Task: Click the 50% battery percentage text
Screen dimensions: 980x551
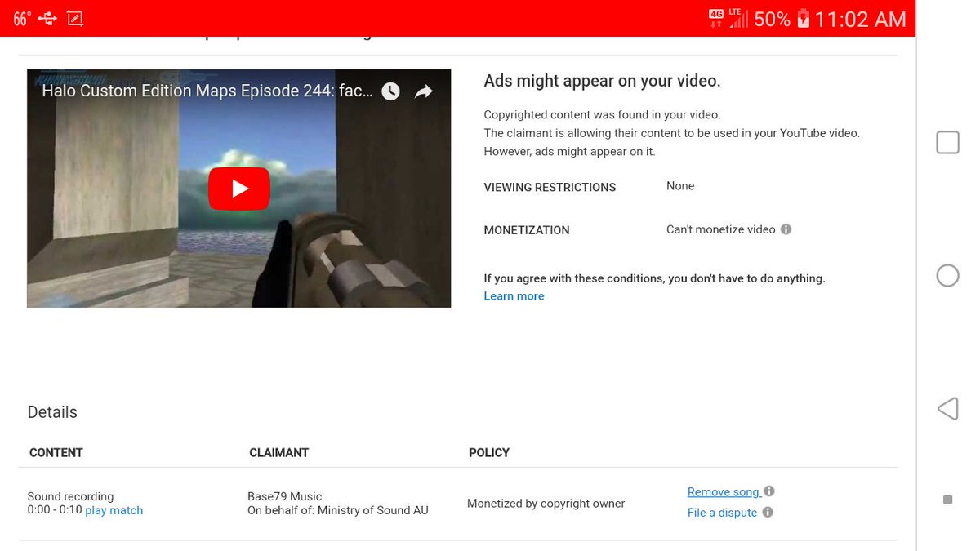Action: pos(772,19)
